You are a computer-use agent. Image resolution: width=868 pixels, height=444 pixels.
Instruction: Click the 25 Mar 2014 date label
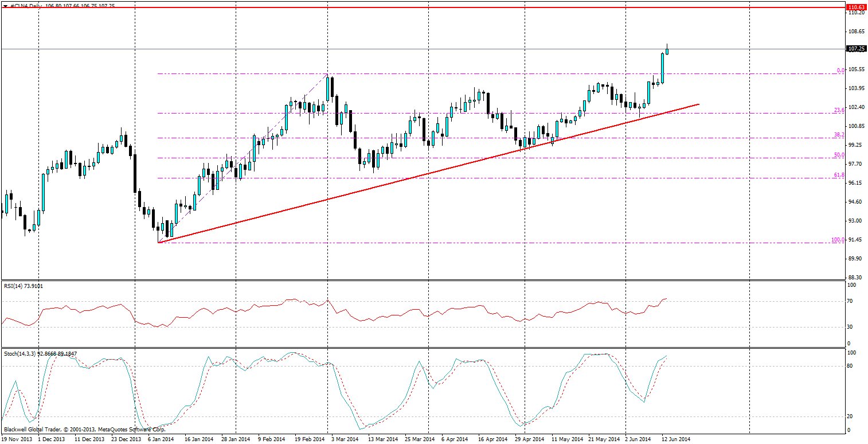[420, 439]
